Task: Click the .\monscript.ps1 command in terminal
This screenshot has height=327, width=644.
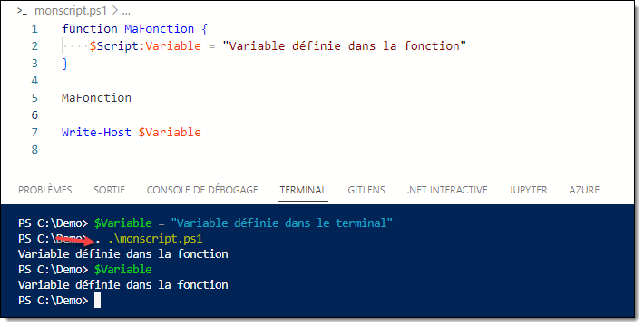Action: coord(155,239)
